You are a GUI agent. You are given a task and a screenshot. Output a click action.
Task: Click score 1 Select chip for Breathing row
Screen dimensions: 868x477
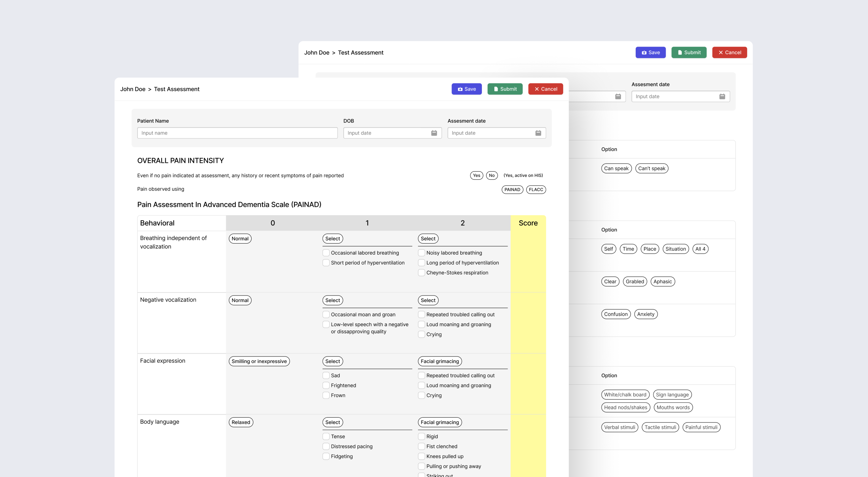pos(333,239)
